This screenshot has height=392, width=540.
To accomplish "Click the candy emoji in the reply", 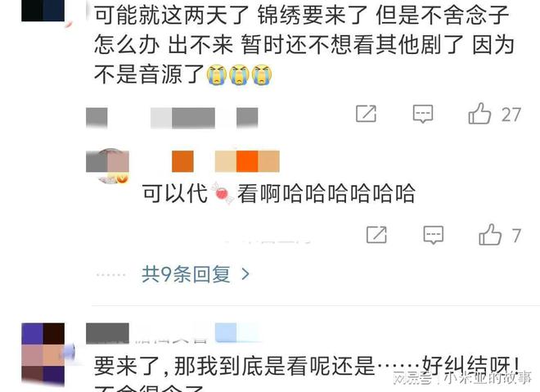I will click(x=223, y=193).
